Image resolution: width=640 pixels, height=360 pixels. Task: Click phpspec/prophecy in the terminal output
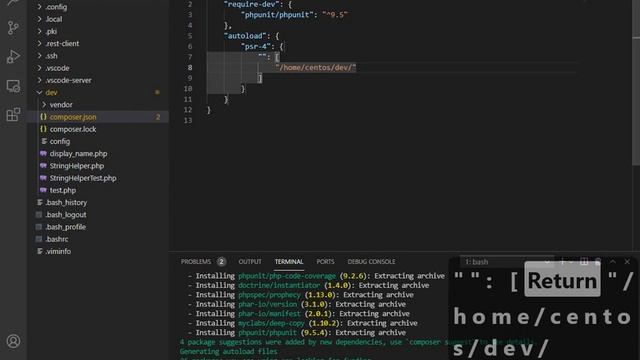point(269,295)
